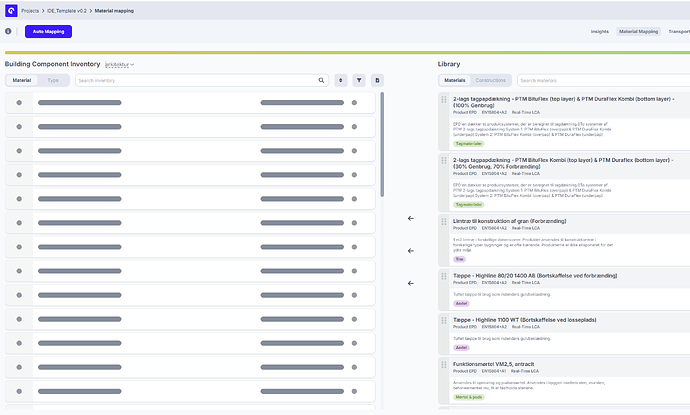This screenshot has width=690, height=415.
Task: Open the inventory filter funnel icon
Action: point(359,80)
